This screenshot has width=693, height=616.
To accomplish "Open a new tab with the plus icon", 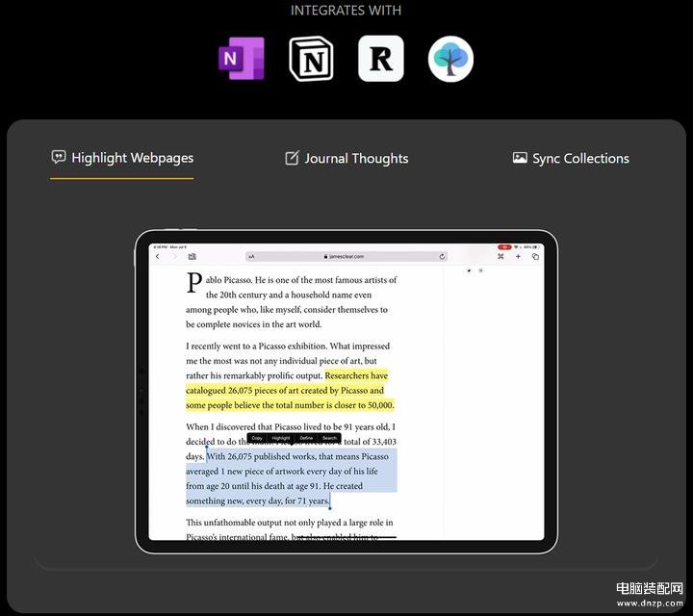I will (518, 257).
